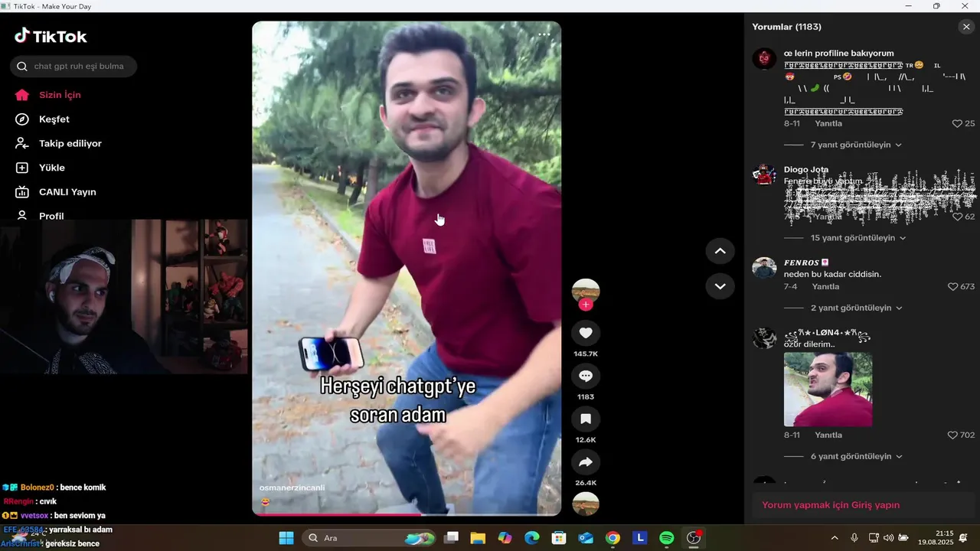Open osmanerzincanli creator name on video
The image size is (980, 551).
click(292, 487)
